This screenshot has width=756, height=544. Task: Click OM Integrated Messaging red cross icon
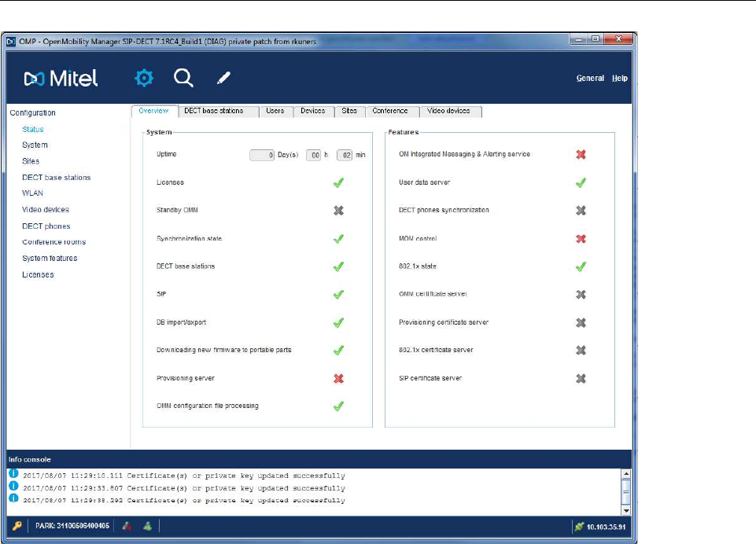pos(581,154)
